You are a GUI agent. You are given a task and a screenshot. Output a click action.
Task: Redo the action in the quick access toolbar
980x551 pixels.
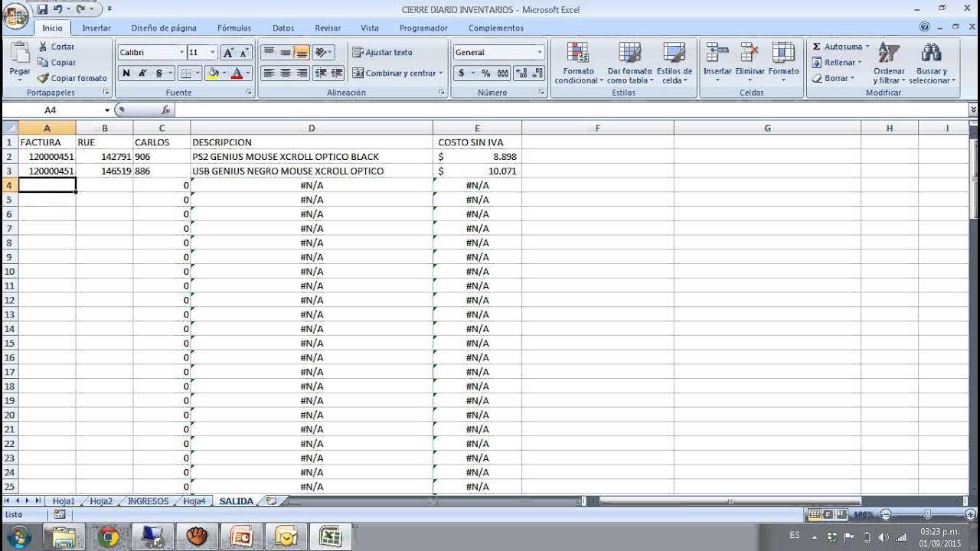[x=80, y=9]
